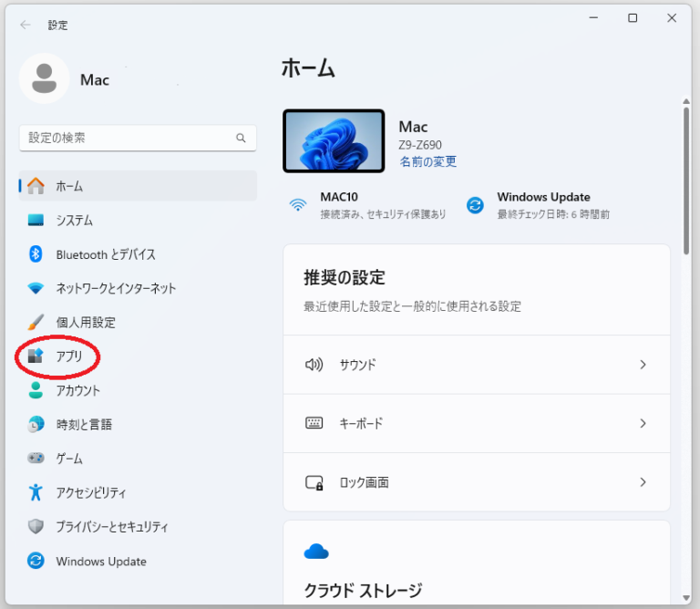Click the 時刻と言語 clock icon
The width and height of the screenshot is (700, 609).
tap(36, 424)
